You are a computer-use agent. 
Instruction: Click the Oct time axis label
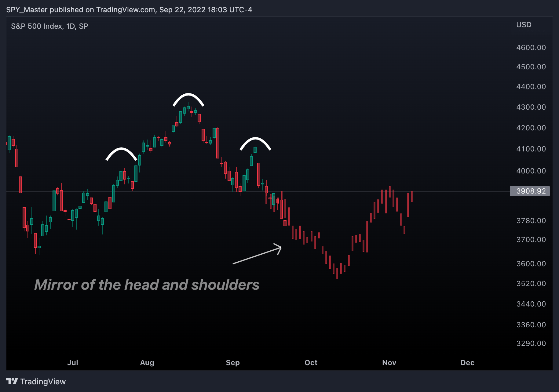click(311, 363)
